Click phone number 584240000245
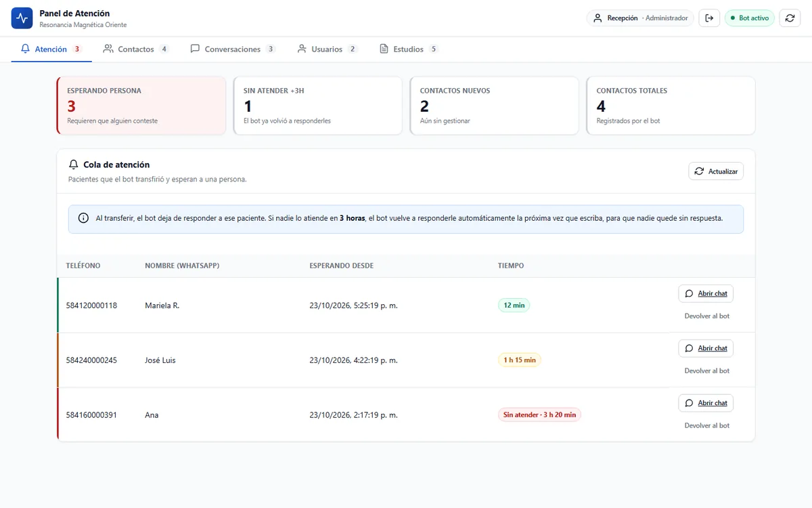The height and width of the screenshot is (508, 812). [91, 360]
